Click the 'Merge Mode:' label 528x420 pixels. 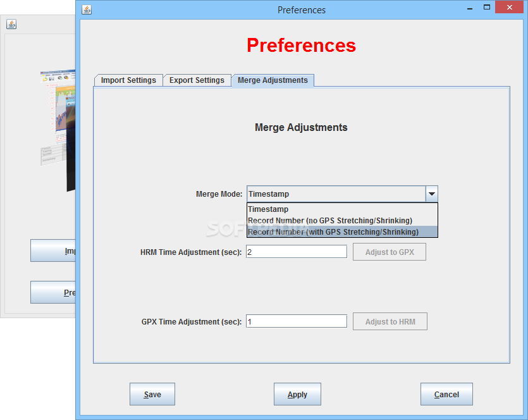(x=219, y=194)
